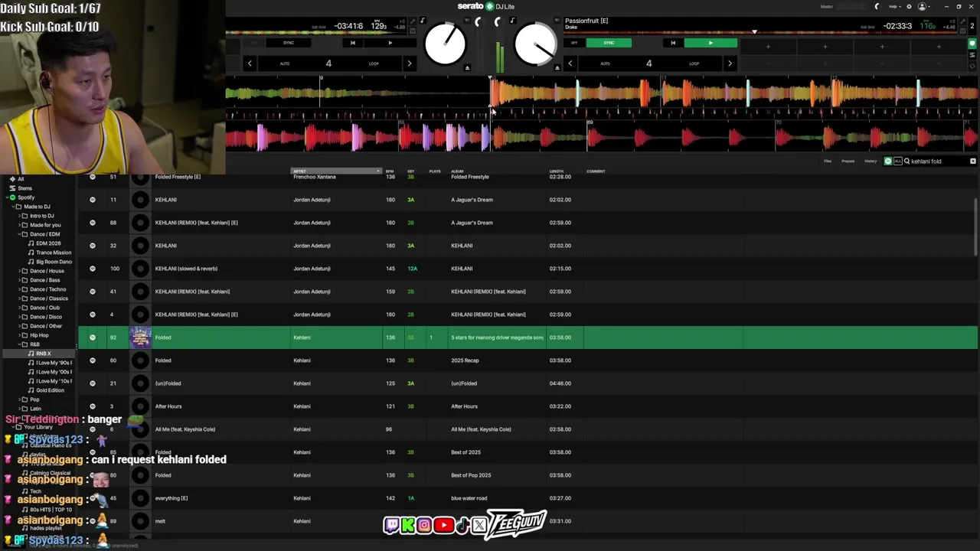Expand the Made for you folder
The width and height of the screenshot is (980, 551).
click(18, 225)
